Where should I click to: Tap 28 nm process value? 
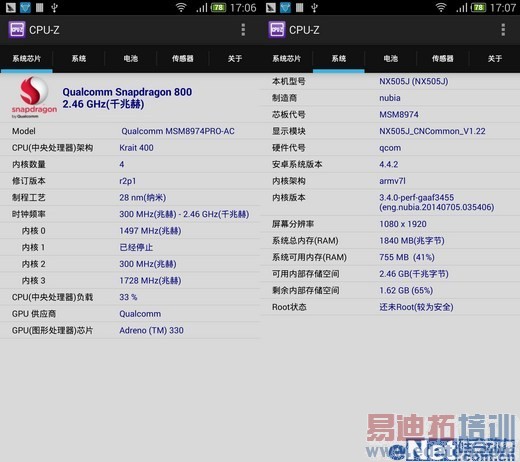(x=143, y=198)
